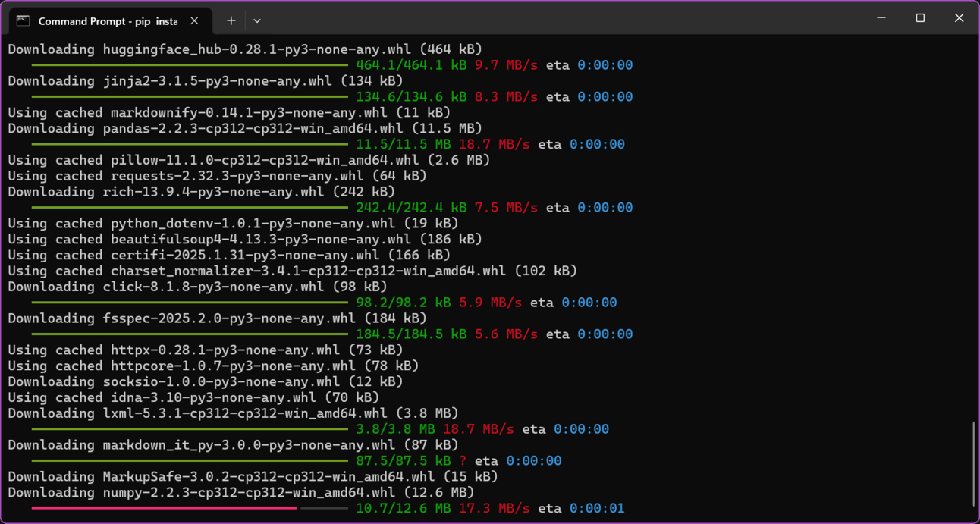Click the line 'Using cached pillow-11.1.0-cp312-cp312-win_amd64.whl'
Screen dimensions: 980x524
[x=249, y=160]
